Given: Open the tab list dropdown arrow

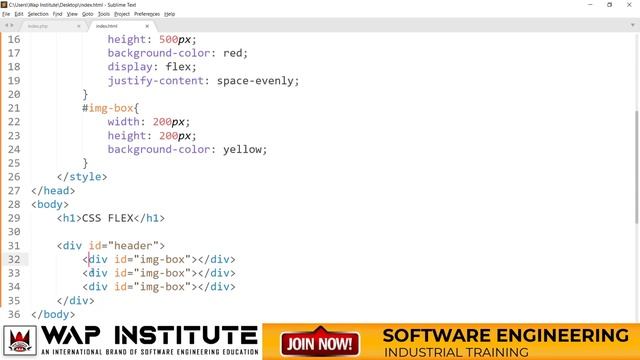Looking at the screenshot, I should coord(633,25).
